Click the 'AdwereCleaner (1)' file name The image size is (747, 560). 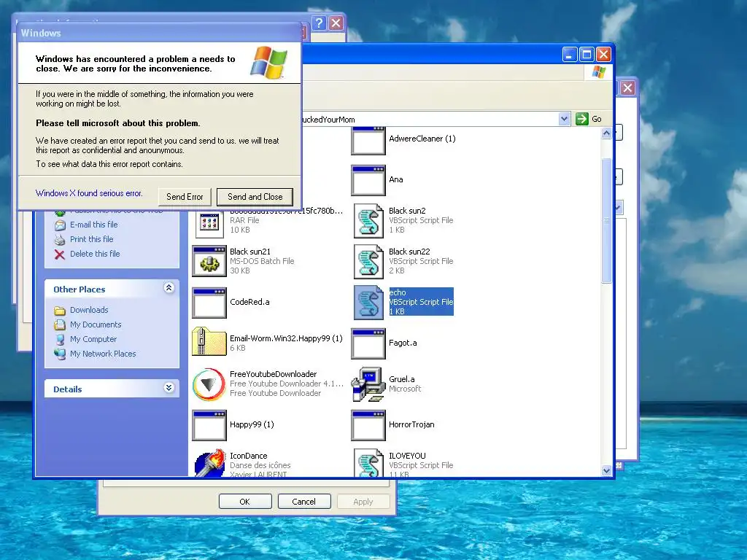[x=422, y=139]
